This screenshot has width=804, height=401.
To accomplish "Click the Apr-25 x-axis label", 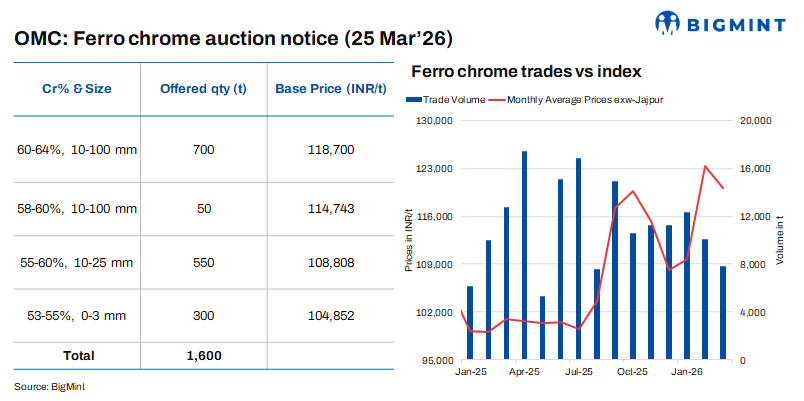I will click(525, 373).
